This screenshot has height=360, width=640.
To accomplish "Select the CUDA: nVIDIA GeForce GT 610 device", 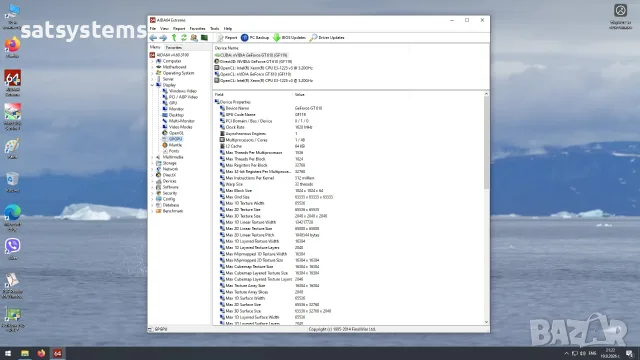I will click(251, 55).
